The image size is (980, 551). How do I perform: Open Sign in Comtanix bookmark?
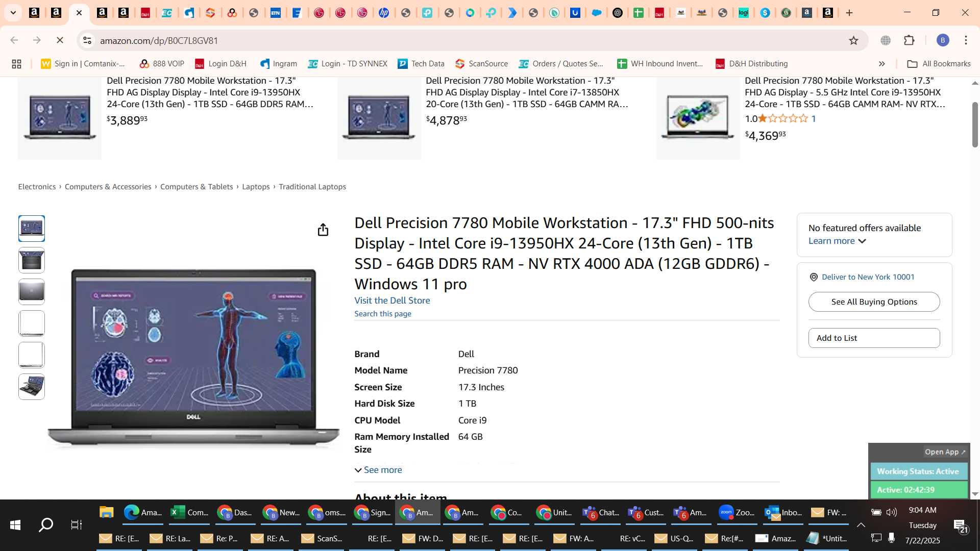[83, 64]
